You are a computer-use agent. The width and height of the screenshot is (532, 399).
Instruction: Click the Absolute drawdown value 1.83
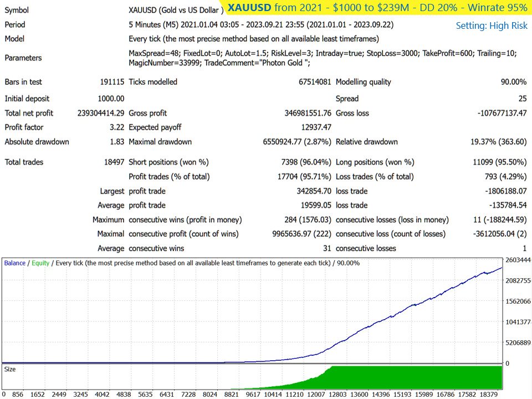click(117, 142)
